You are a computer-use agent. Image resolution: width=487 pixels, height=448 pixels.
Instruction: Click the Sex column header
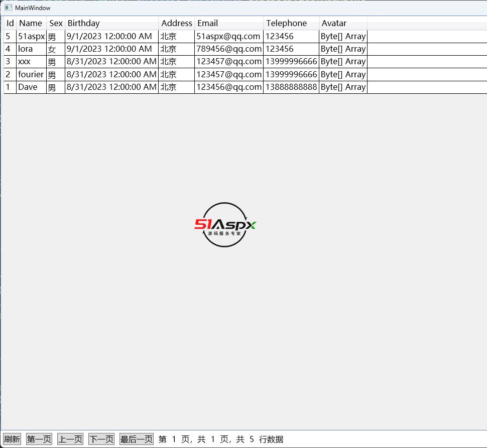[56, 23]
